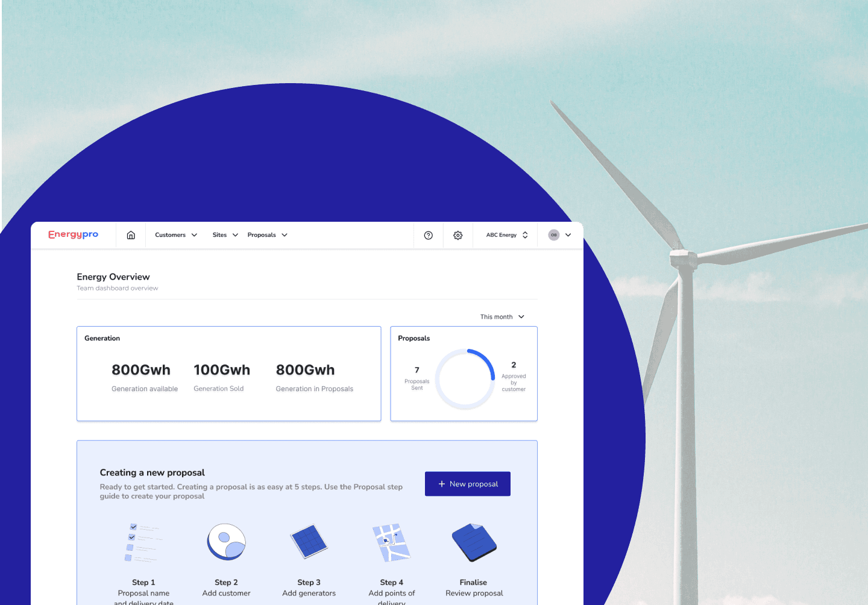Select the Step 3 solar panel illustration
This screenshot has width=868, height=605.
pyautogui.click(x=309, y=542)
